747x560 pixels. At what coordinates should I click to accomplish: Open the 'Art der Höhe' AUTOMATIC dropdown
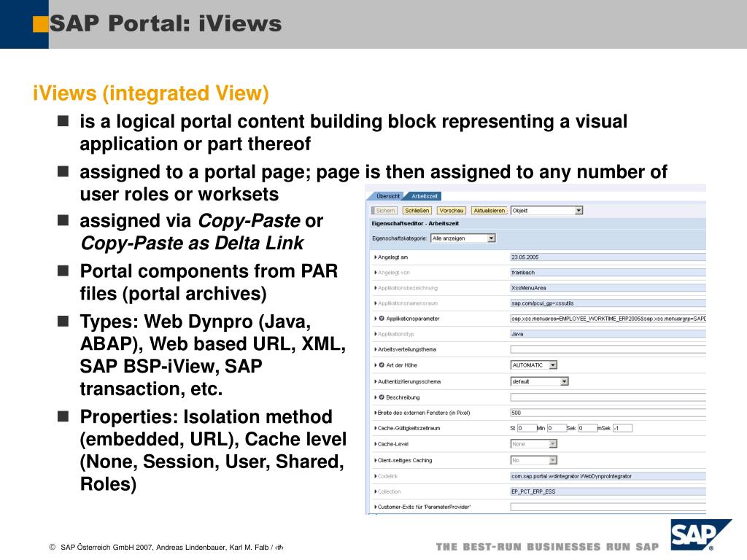pyautogui.click(x=533, y=365)
